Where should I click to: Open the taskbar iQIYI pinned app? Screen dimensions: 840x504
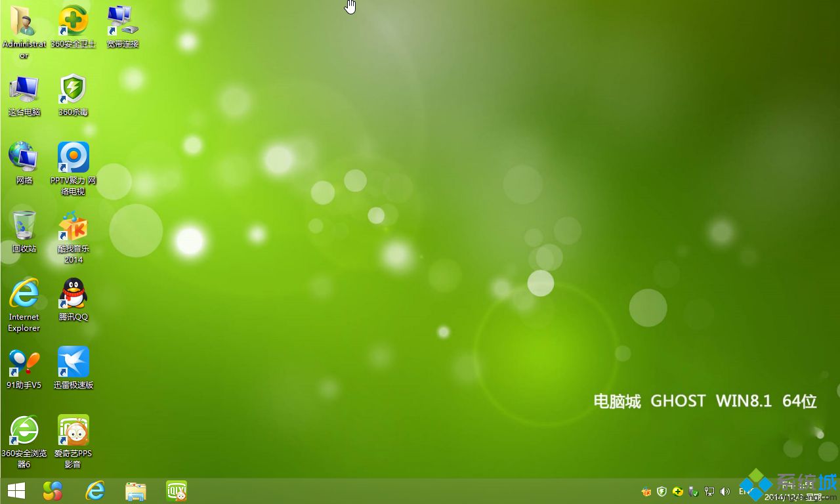tap(177, 491)
